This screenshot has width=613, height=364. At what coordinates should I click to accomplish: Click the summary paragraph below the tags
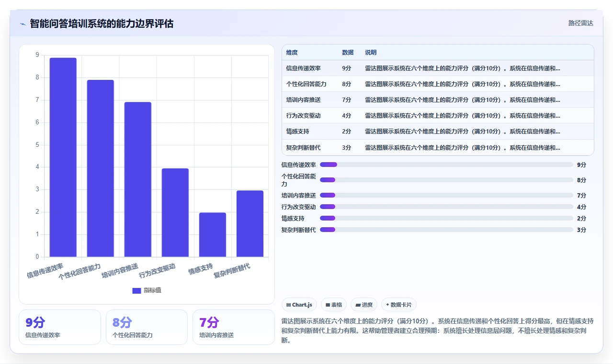point(438,331)
